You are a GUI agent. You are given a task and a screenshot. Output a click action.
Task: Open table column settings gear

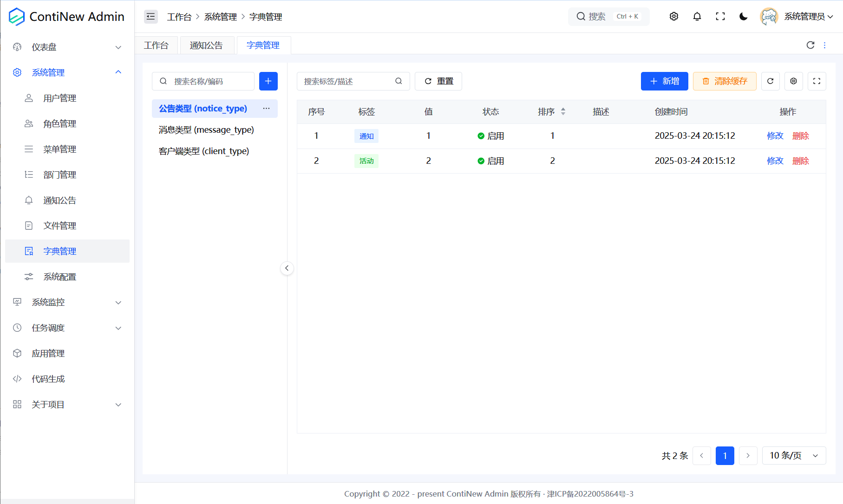pos(793,81)
